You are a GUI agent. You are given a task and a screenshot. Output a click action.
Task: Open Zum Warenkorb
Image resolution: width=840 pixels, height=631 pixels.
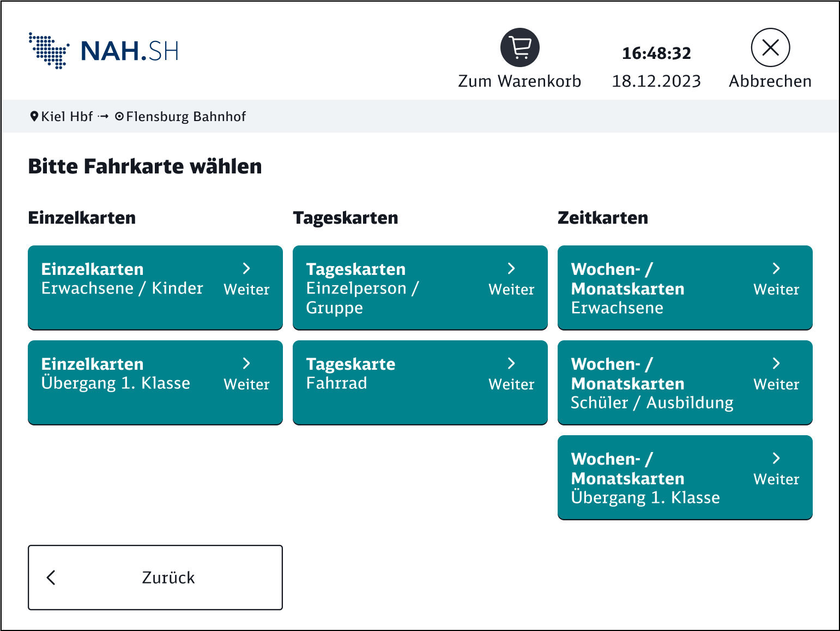[519, 81]
